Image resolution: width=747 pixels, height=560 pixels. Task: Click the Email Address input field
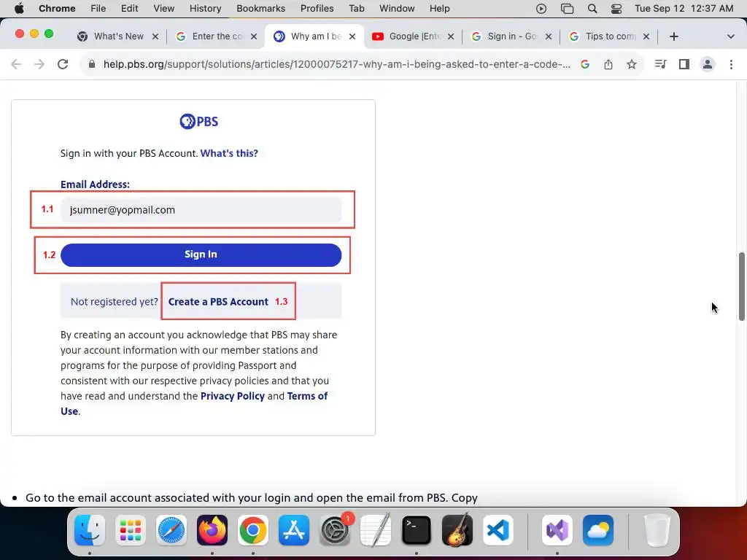point(201,210)
